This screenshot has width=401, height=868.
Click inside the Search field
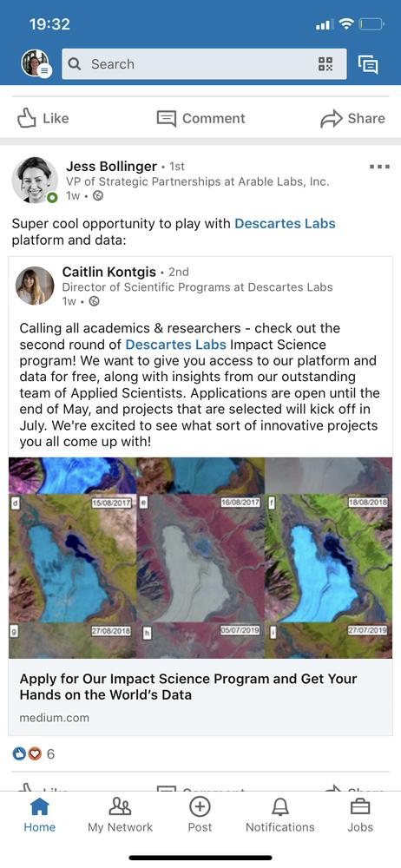(204, 64)
